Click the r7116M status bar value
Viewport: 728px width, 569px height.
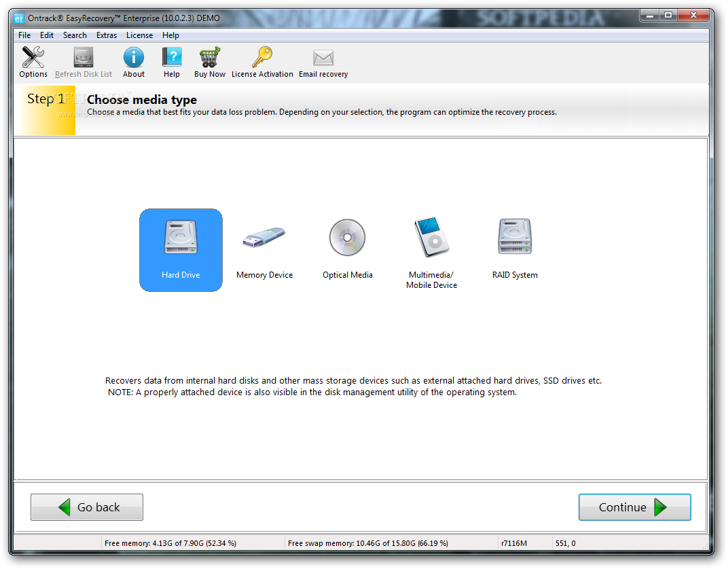coord(514,543)
